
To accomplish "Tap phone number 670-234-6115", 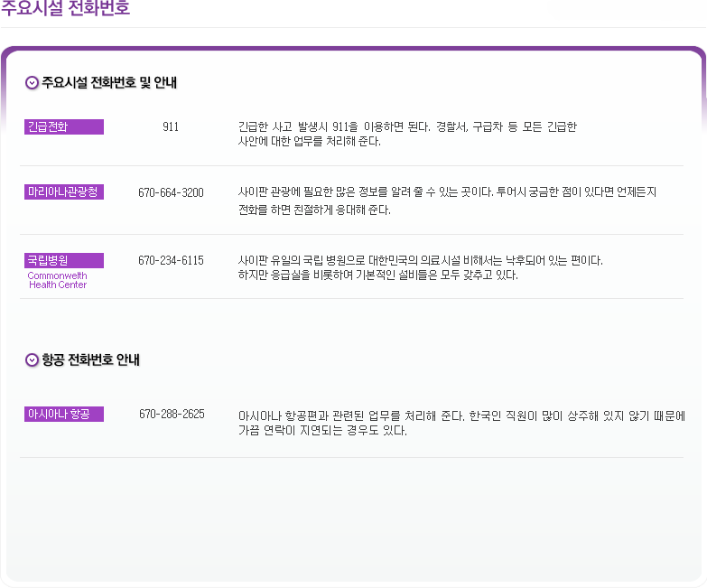I will (x=171, y=260).
